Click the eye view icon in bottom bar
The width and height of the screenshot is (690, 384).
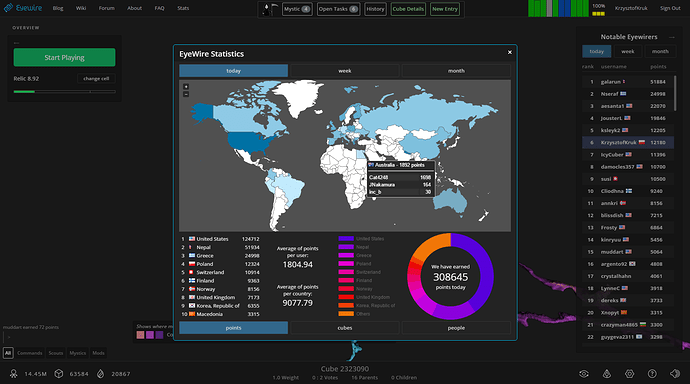(x=584, y=373)
